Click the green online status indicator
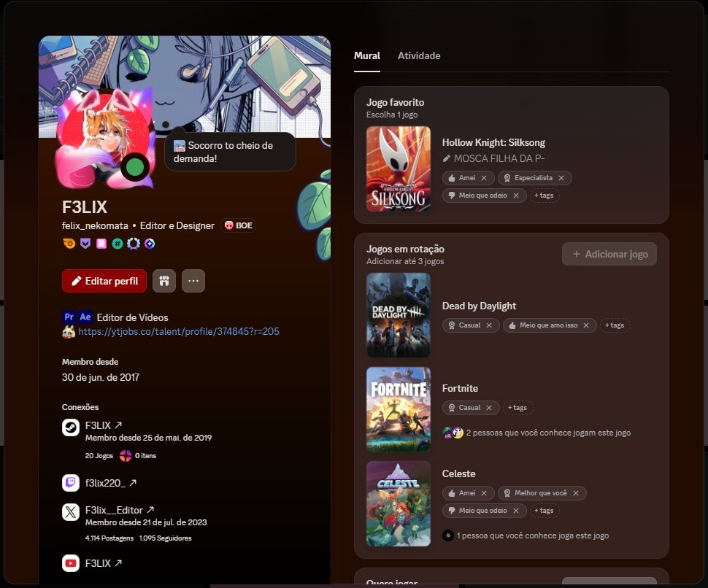Image resolution: width=708 pixels, height=588 pixels. coord(134,167)
